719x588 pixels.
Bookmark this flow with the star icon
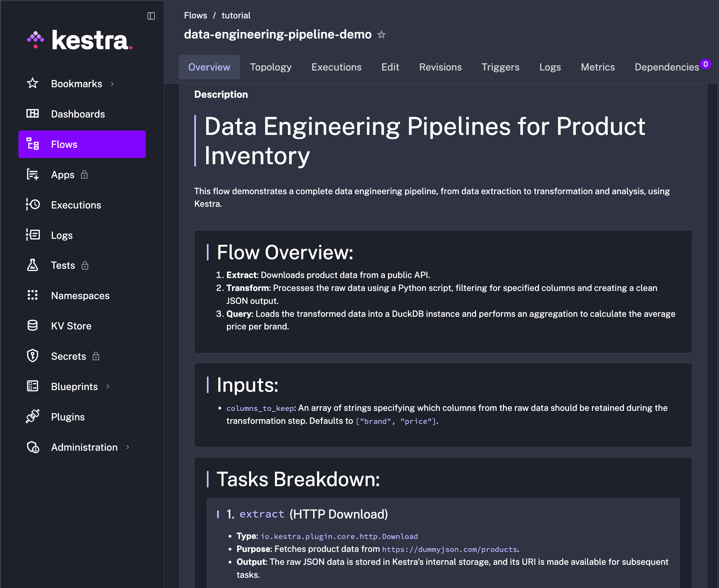point(381,35)
